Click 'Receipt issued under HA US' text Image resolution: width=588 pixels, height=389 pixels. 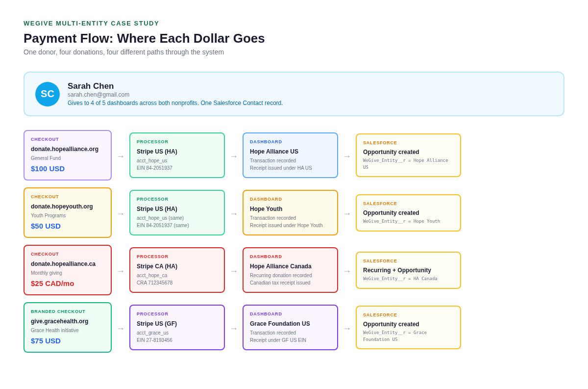pyautogui.click(x=281, y=168)
